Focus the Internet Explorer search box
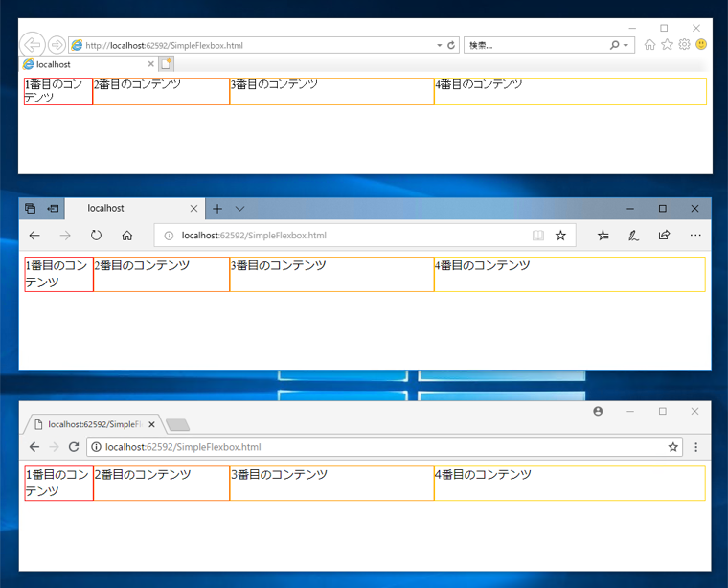Viewport: 728px width, 588px height. pyautogui.click(x=536, y=45)
